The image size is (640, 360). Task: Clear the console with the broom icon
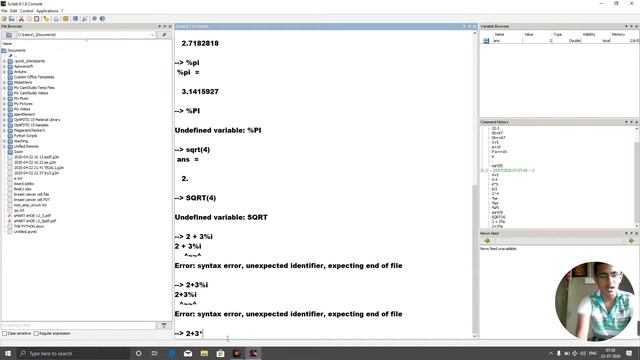pos(46,19)
